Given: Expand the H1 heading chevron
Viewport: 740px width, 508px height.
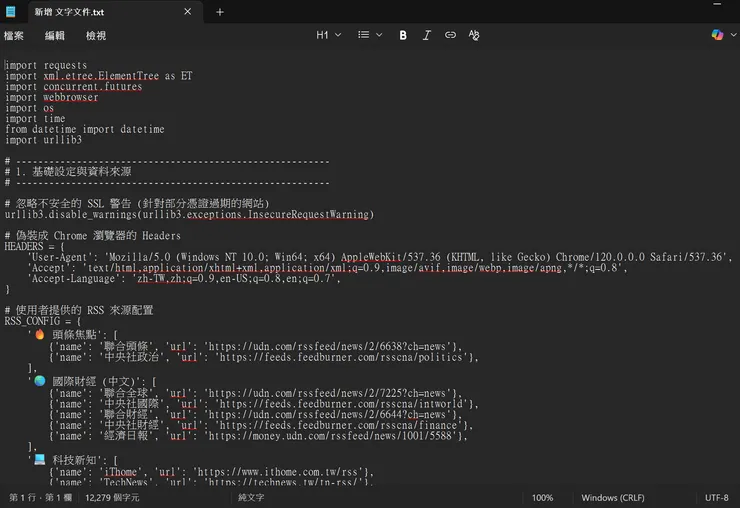Looking at the screenshot, I should click(x=338, y=35).
